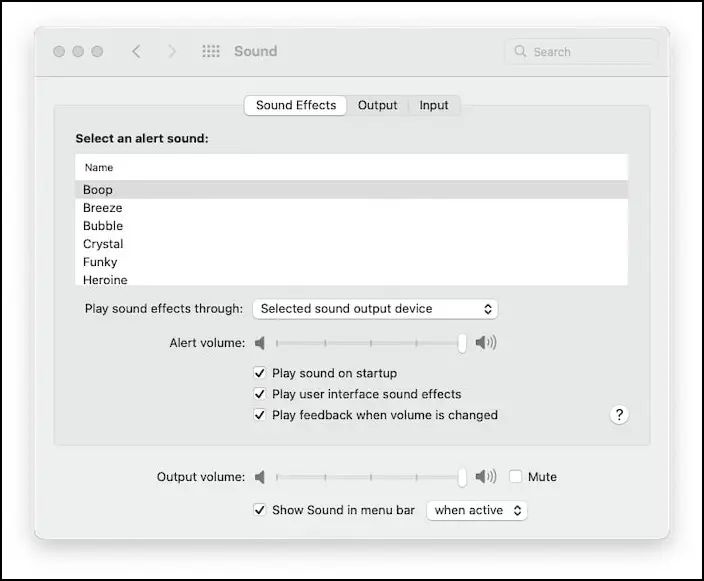704x581 pixels.
Task: Click the loud speaker icon beside Alert volume
Action: 486,343
